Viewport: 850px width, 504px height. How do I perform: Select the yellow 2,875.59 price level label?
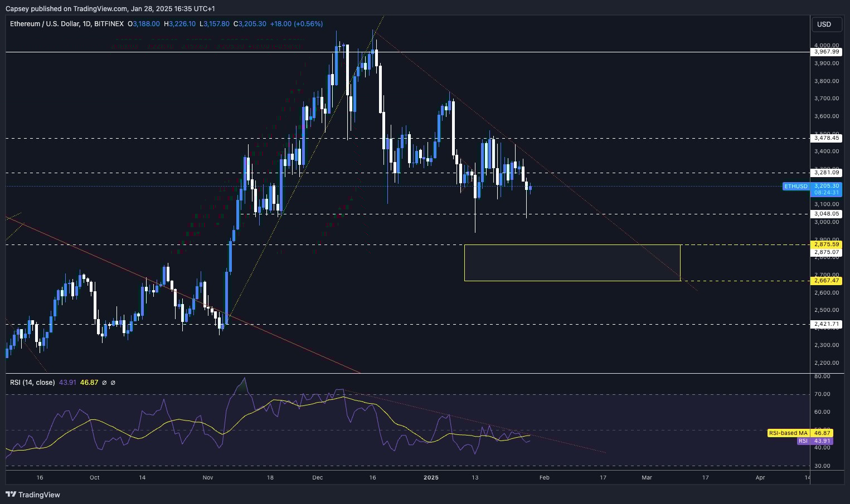coord(827,244)
